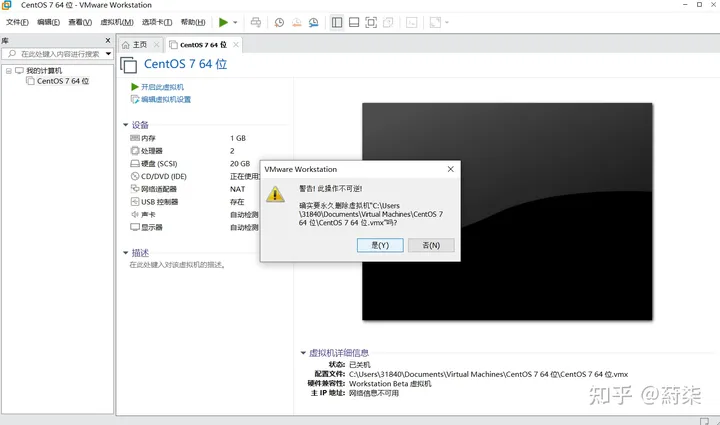Click the Take Snapshot clock icon
Image resolution: width=720 pixels, height=425 pixels.
coord(279,22)
